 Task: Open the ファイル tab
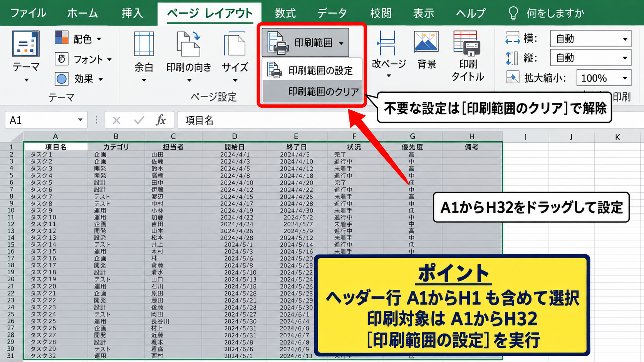[x=28, y=13]
